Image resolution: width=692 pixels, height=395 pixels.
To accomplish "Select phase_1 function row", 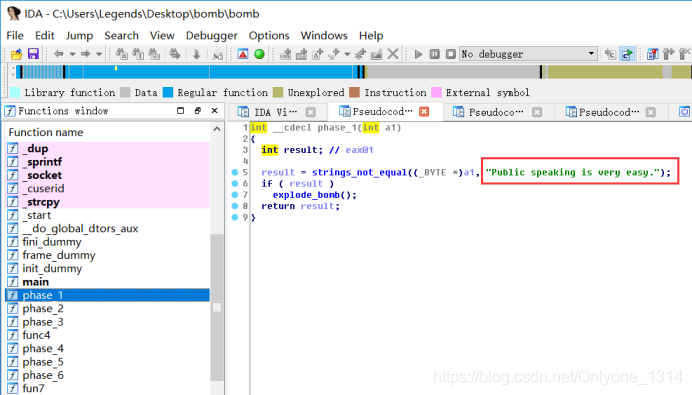I will coord(108,295).
